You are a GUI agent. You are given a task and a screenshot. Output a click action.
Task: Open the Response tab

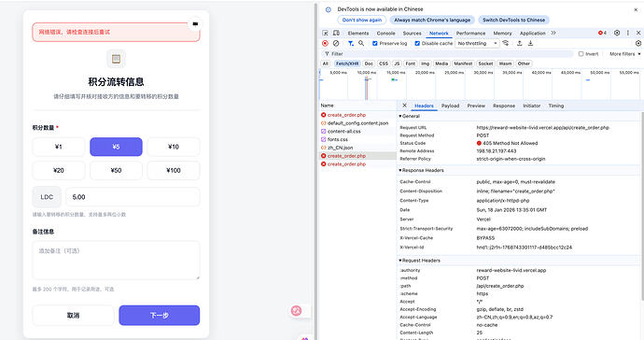[x=504, y=106]
